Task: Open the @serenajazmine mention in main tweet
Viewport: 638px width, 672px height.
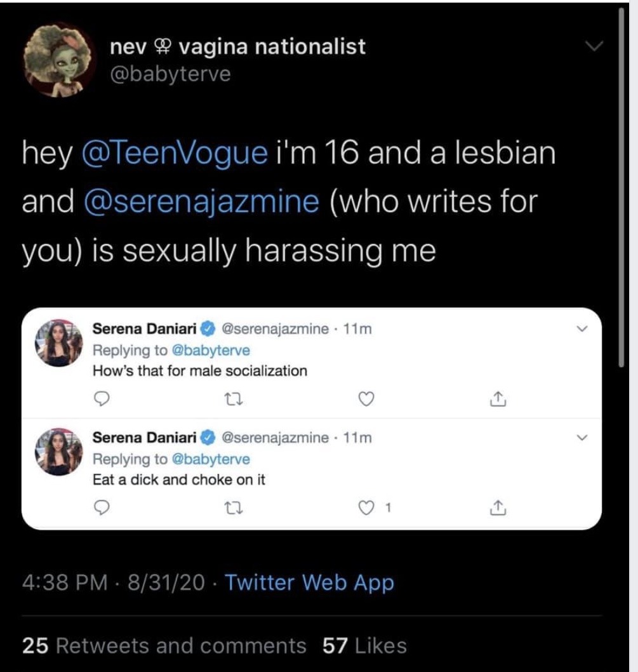Action: pos(201,201)
